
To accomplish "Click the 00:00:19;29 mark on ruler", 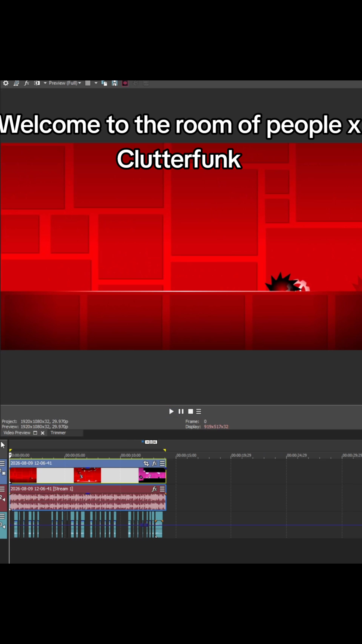I will (x=241, y=455).
